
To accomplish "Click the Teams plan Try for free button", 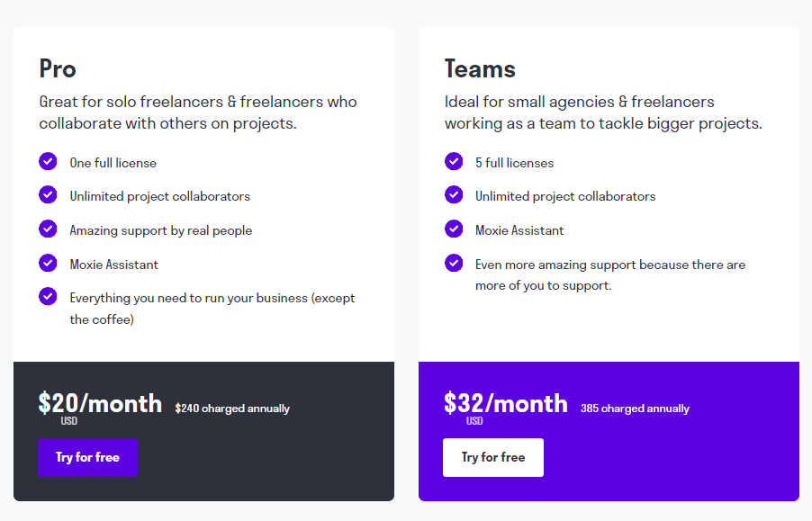I will pos(493,457).
